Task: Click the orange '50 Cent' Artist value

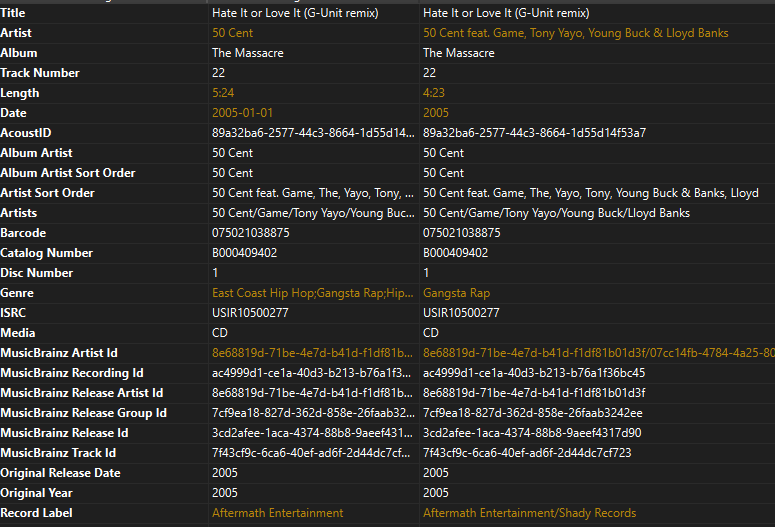Action: [232, 33]
